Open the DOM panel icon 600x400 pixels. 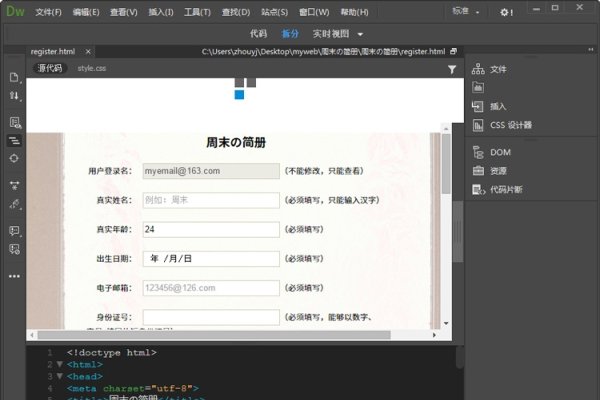coord(478,152)
